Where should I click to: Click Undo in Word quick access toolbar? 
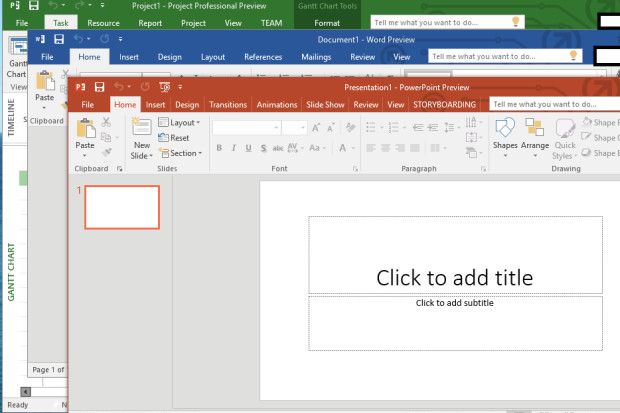(78, 39)
